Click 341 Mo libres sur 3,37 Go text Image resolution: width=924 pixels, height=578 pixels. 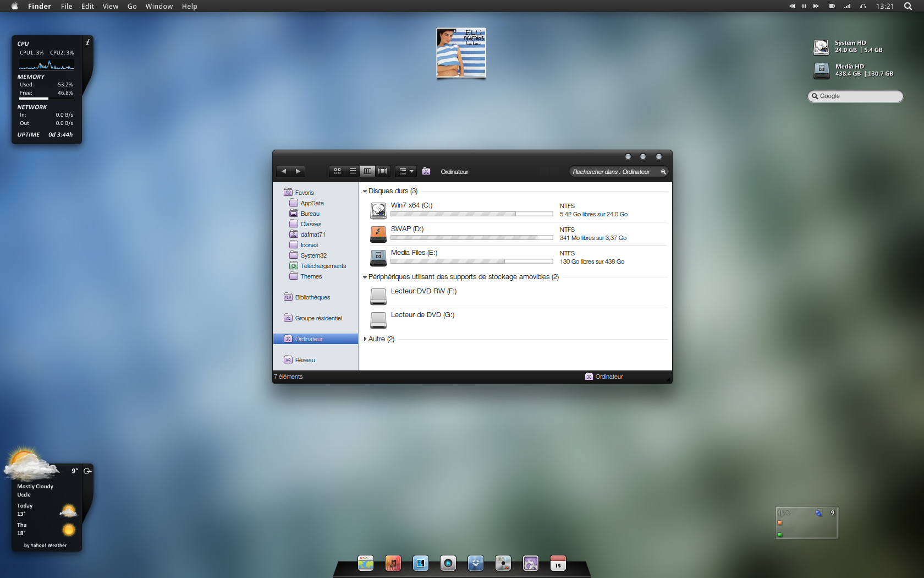click(593, 238)
